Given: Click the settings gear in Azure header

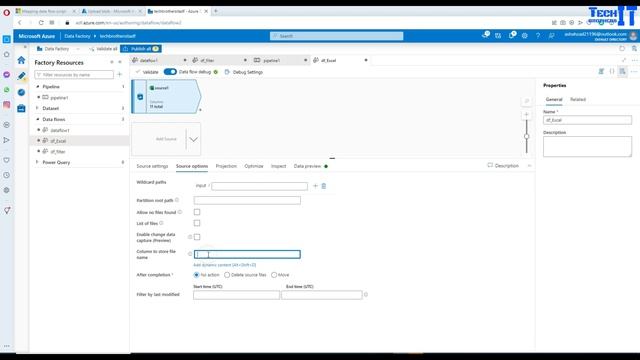Looking at the screenshot, I should pyautogui.click(x=524, y=36).
